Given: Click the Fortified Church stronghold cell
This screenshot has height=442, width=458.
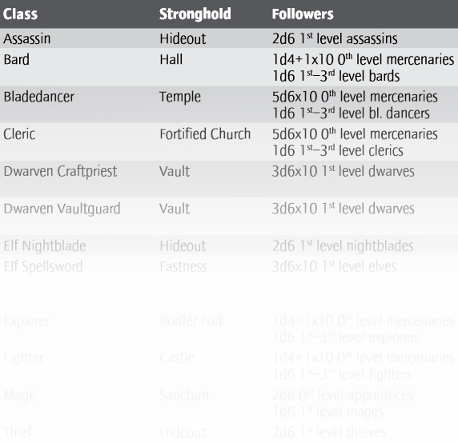Looking at the screenshot, I should pos(205,134).
